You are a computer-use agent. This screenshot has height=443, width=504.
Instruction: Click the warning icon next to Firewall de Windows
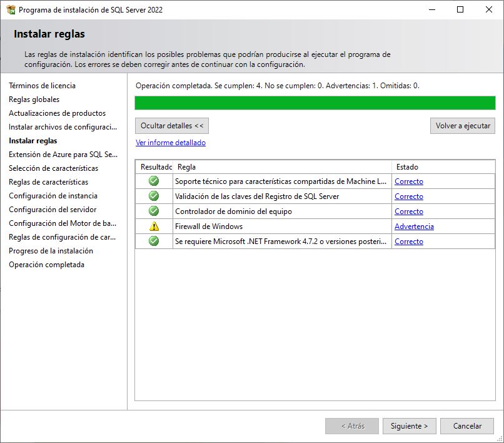[154, 226]
